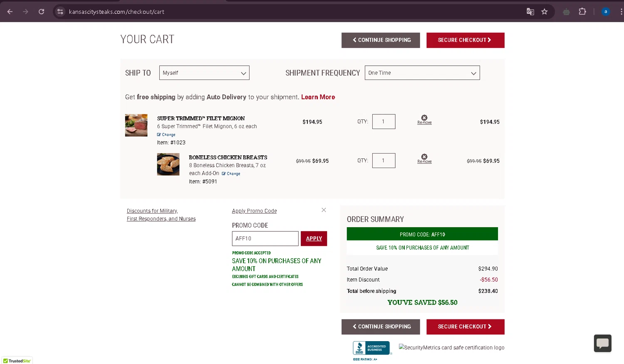Open the browser profile avatar

click(x=606, y=12)
